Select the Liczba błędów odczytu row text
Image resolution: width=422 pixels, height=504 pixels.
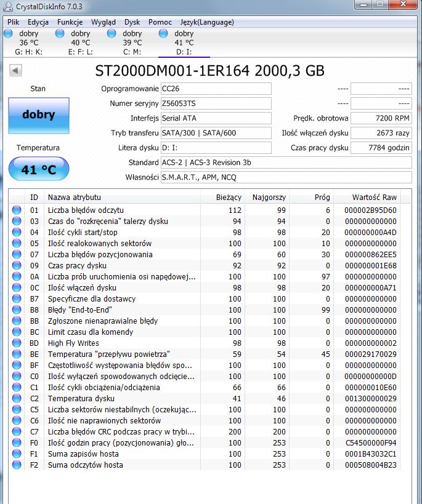pyautogui.click(x=86, y=210)
